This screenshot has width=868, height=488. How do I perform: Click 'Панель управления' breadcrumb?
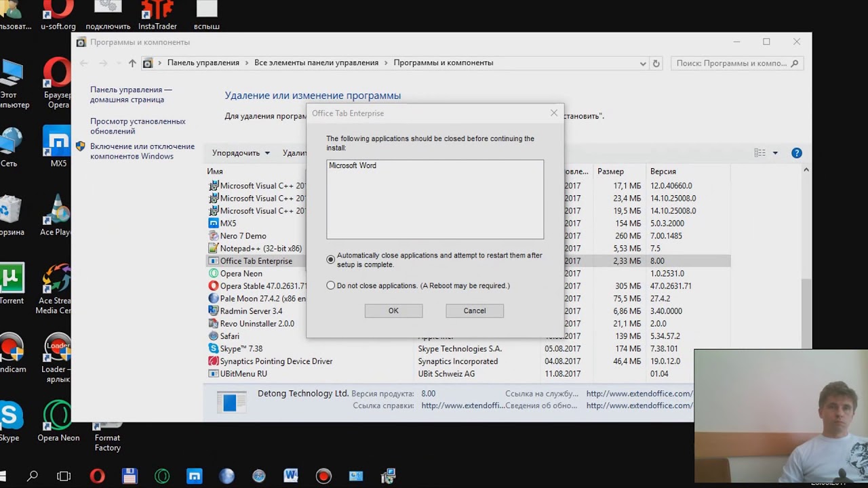(x=203, y=62)
